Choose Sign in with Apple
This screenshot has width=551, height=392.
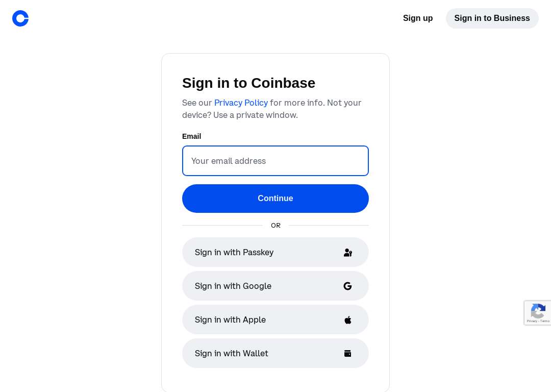[x=275, y=320]
